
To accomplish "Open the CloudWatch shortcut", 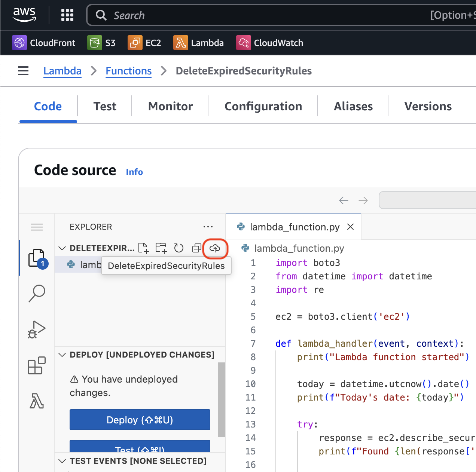I will (270, 43).
